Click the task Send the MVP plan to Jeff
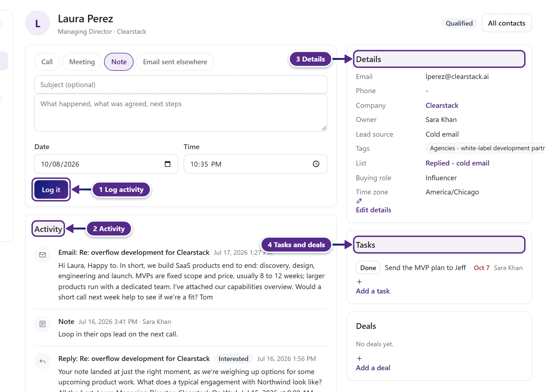The width and height of the screenshot is (545, 392). tap(425, 268)
